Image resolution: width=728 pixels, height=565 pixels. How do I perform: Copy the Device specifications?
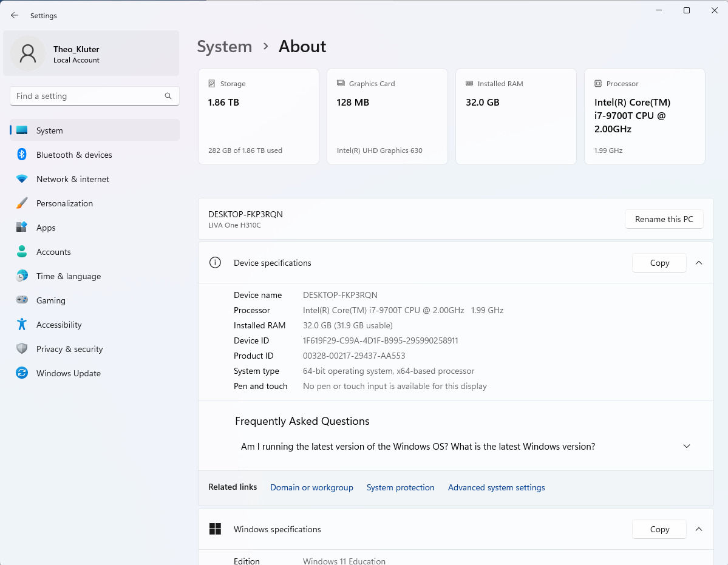click(x=659, y=263)
